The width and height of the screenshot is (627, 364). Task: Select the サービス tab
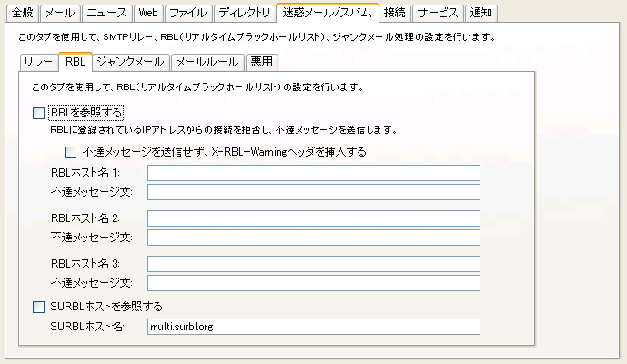pyautogui.click(x=438, y=13)
